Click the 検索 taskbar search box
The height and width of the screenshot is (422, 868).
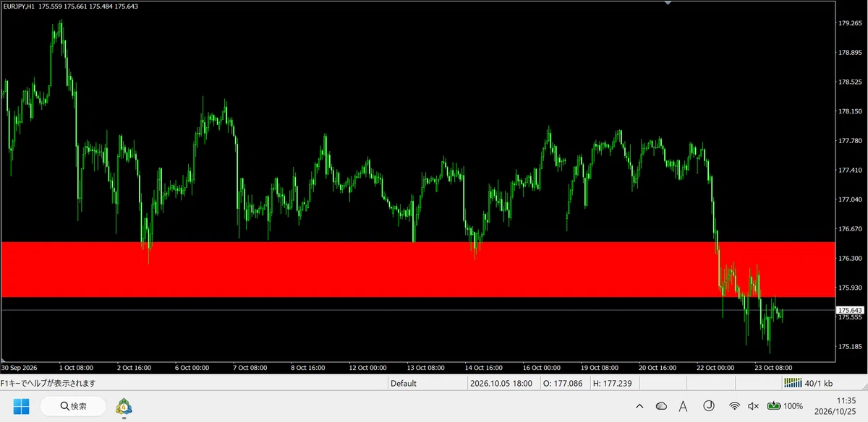pyautogui.click(x=74, y=406)
